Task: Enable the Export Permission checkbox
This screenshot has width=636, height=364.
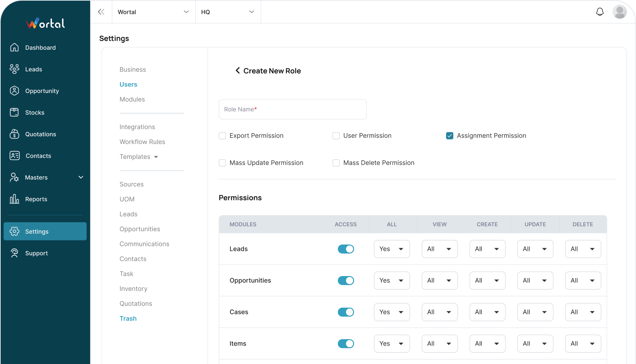Action: [x=223, y=136]
